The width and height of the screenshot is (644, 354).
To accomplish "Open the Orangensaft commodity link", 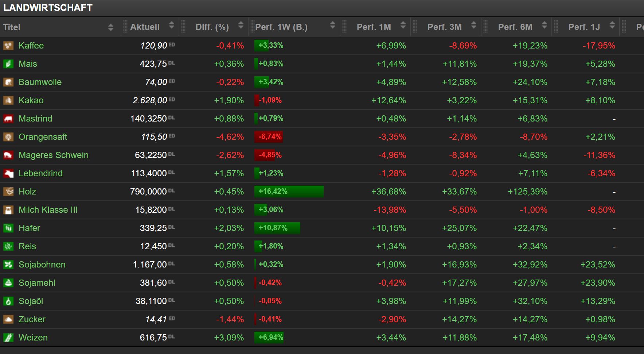I will pos(43,137).
